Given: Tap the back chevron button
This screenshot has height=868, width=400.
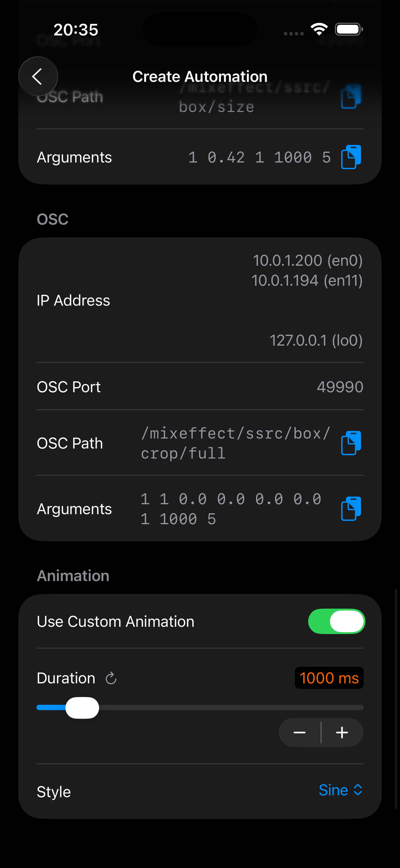Looking at the screenshot, I should [38, 77].
